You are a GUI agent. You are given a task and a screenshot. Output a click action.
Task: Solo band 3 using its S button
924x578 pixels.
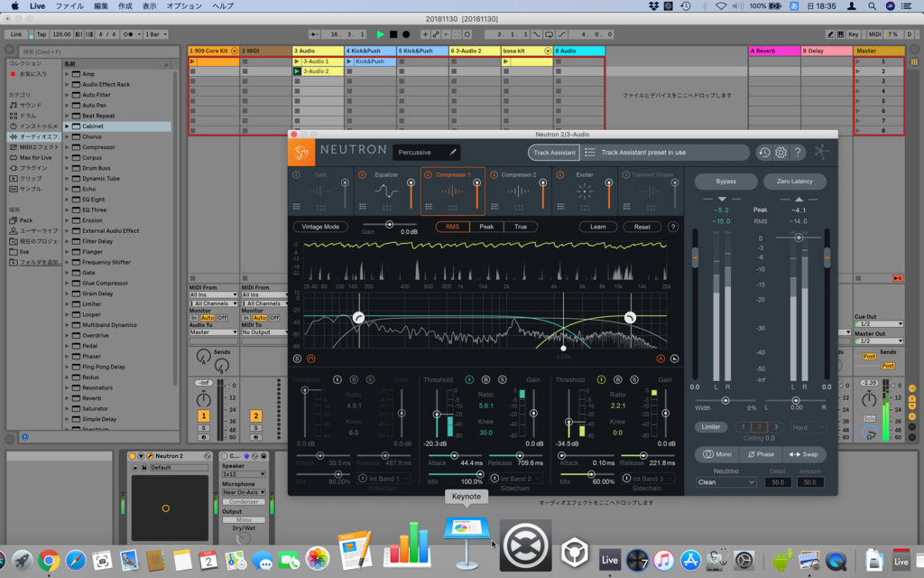point(634,380)
